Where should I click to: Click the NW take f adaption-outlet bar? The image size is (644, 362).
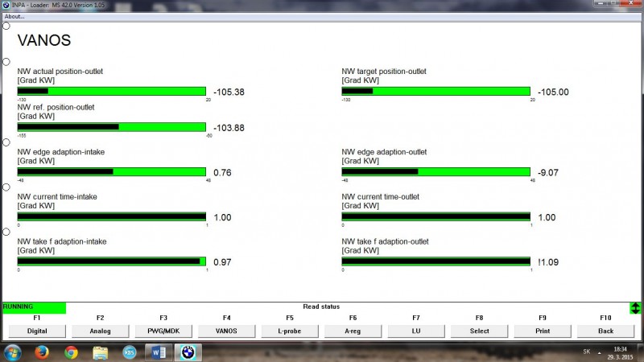coord(436,261)
